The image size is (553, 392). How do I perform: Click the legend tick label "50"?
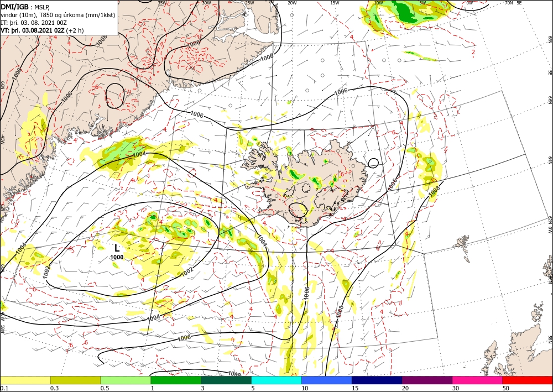(x=506, y=388)
